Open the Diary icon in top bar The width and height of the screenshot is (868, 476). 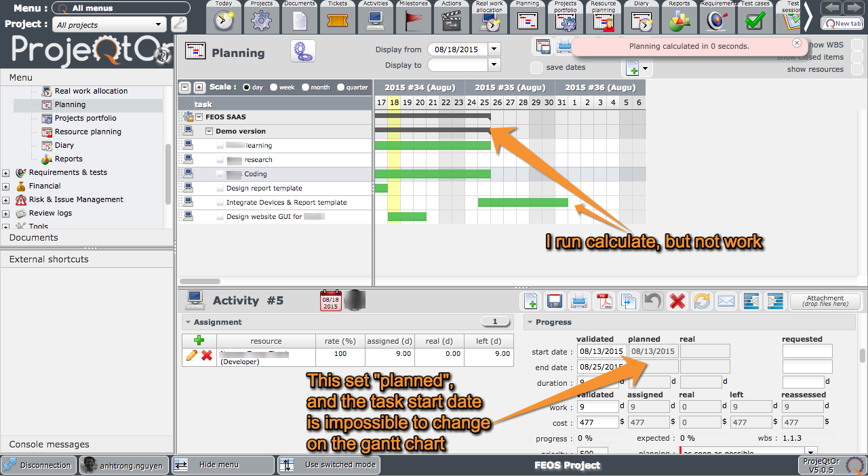(642, 22)
